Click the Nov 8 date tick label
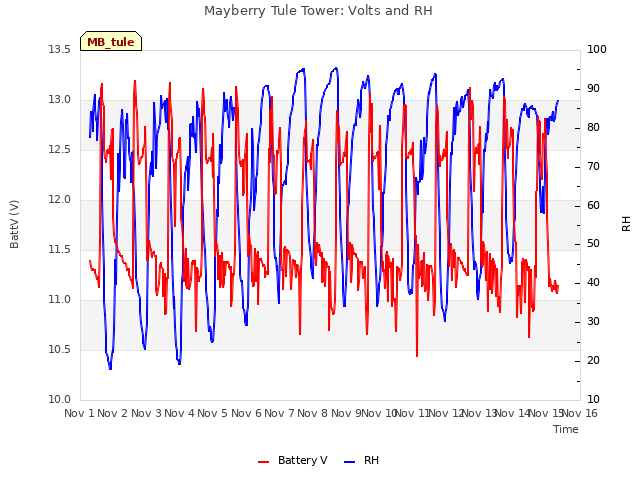Image resolution: width=640 pixels, height=480 pixels. (x=312, y=413)
